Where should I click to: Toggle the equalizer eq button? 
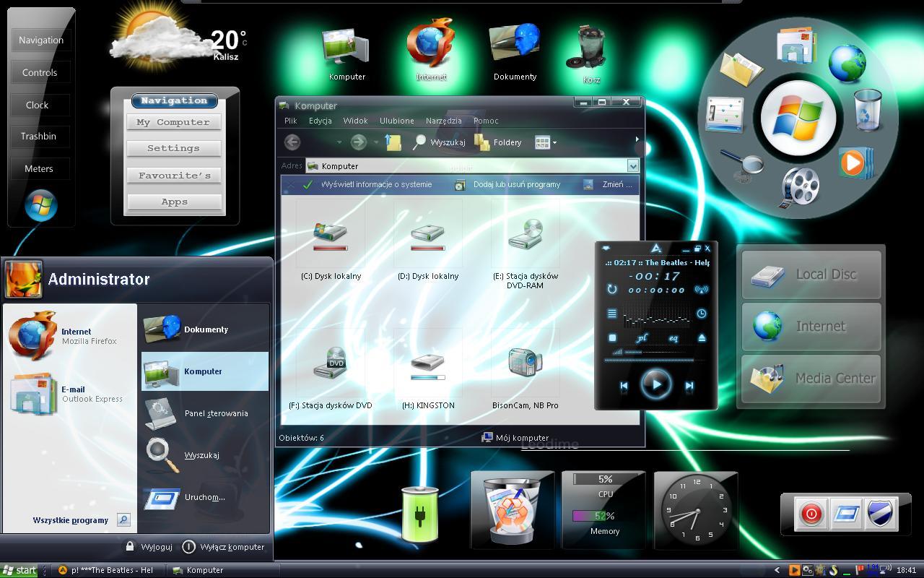(x=673, y=338)
